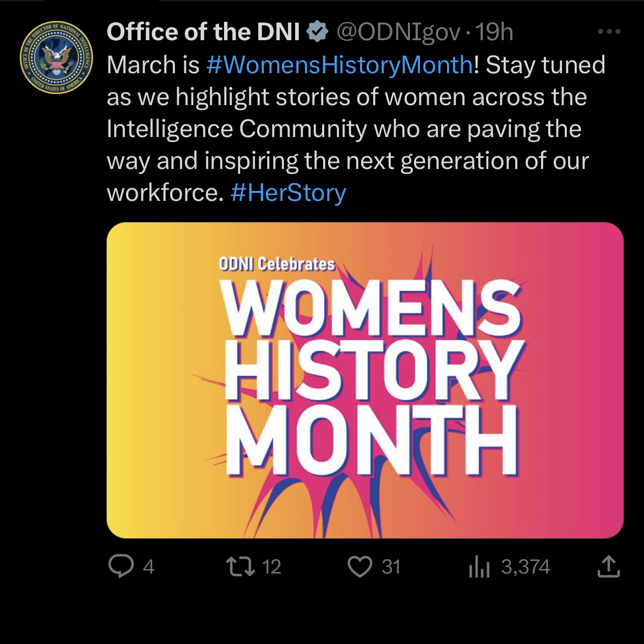Click the 'Office of the DNI' account name
The width and height of the screenshot is (644, 644).
(x=203, y=32)
